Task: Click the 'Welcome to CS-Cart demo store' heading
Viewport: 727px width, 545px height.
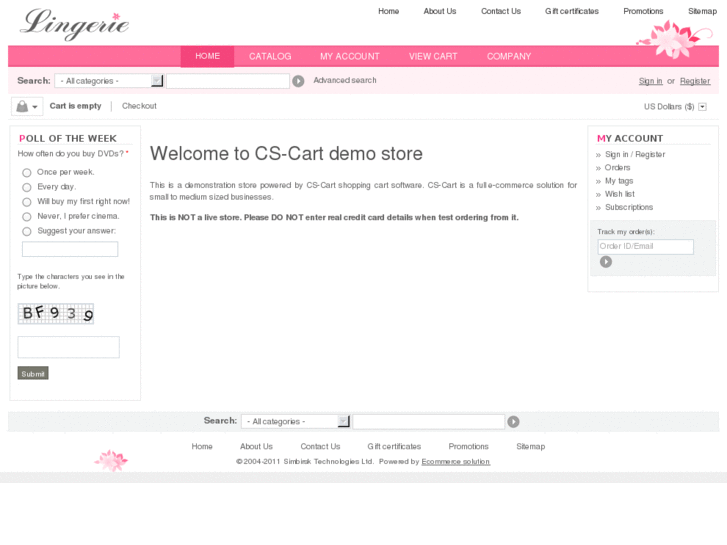Action: [x=286, y=154]
